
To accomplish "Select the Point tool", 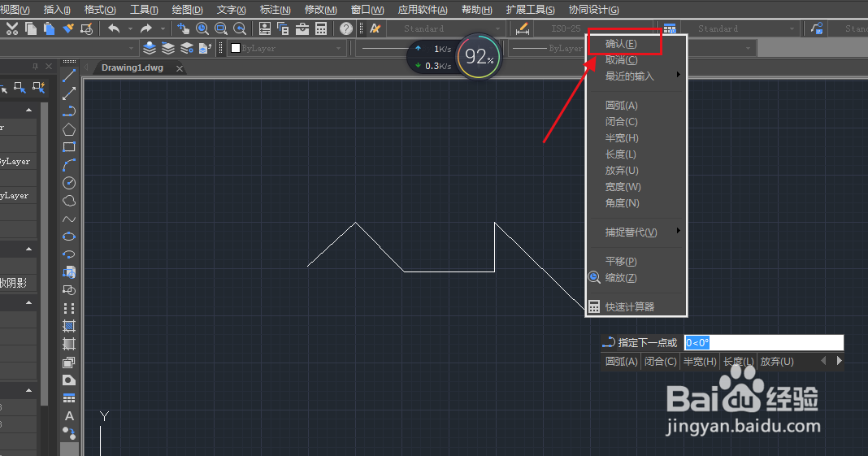I will (x=69, y=308).
